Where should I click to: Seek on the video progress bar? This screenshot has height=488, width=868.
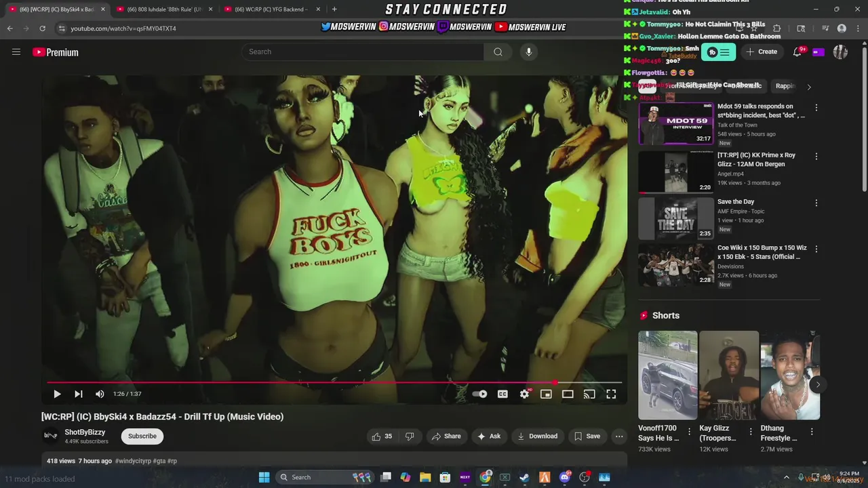pos(334,383)
